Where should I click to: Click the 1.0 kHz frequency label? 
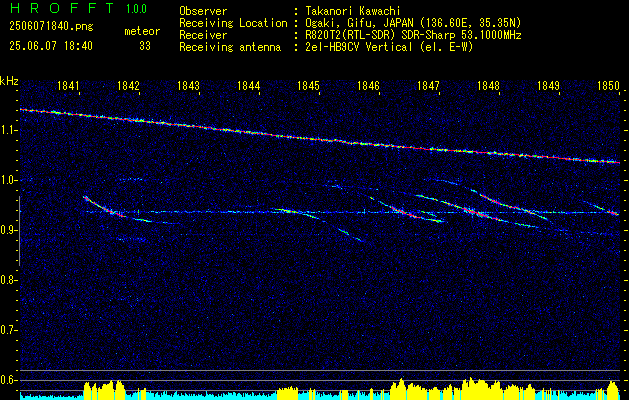7,180
